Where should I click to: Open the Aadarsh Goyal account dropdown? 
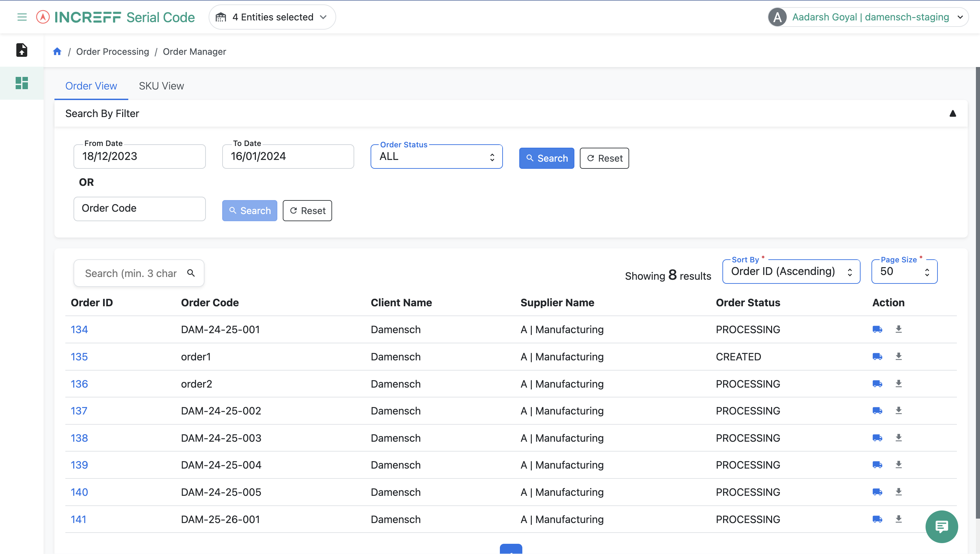click(x=868, y=17)
